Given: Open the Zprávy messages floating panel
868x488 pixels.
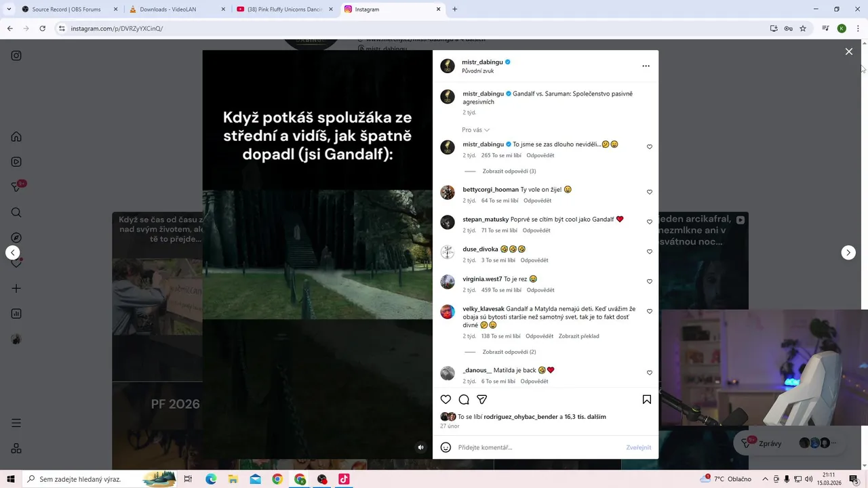Looking at the screenshot, I should tap(790, 443).
